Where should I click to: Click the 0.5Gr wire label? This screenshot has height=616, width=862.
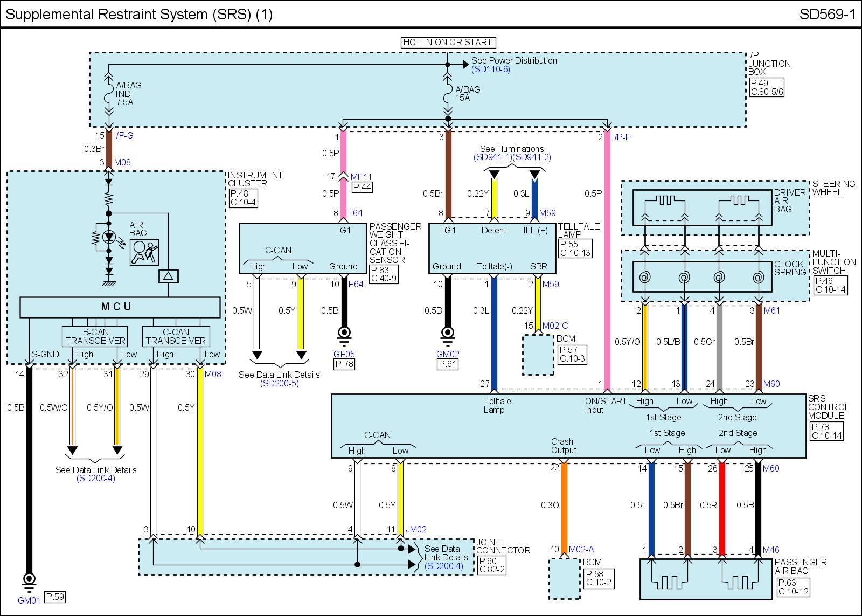click(x=704, y=342)
